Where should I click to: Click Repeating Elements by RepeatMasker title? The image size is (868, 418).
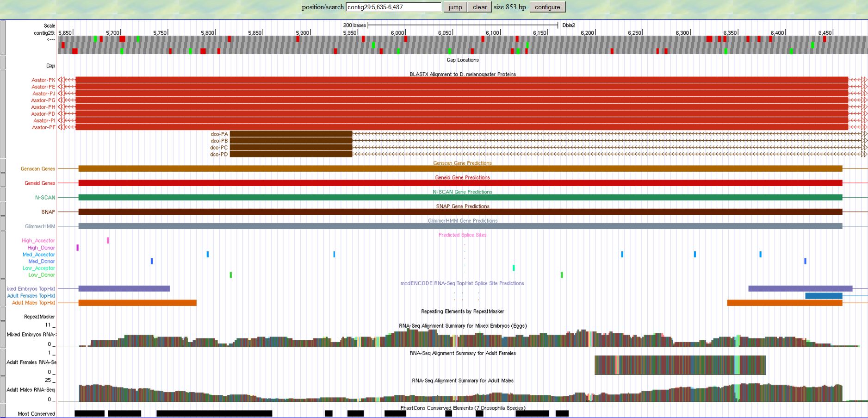click(463, 312)
